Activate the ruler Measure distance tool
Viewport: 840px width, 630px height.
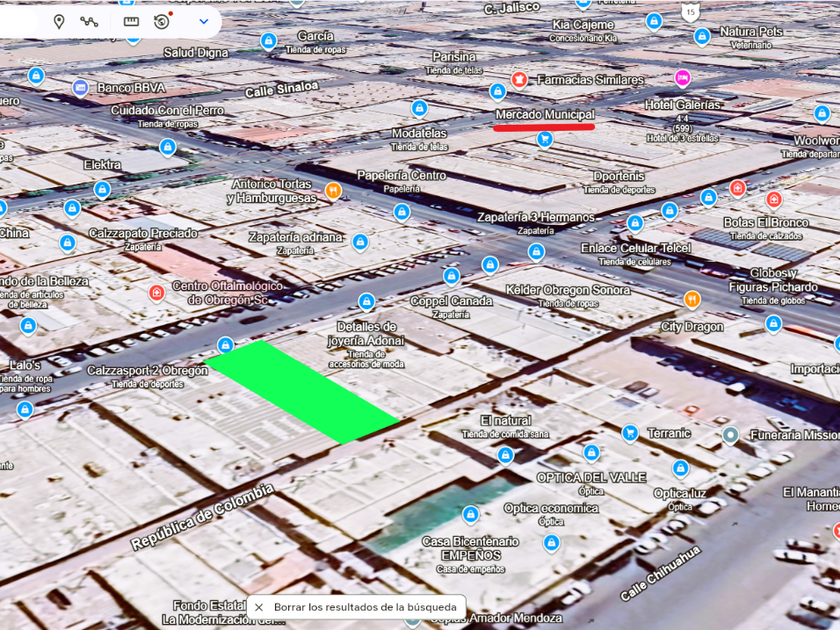pyautogui.click(x=131, y=21)
